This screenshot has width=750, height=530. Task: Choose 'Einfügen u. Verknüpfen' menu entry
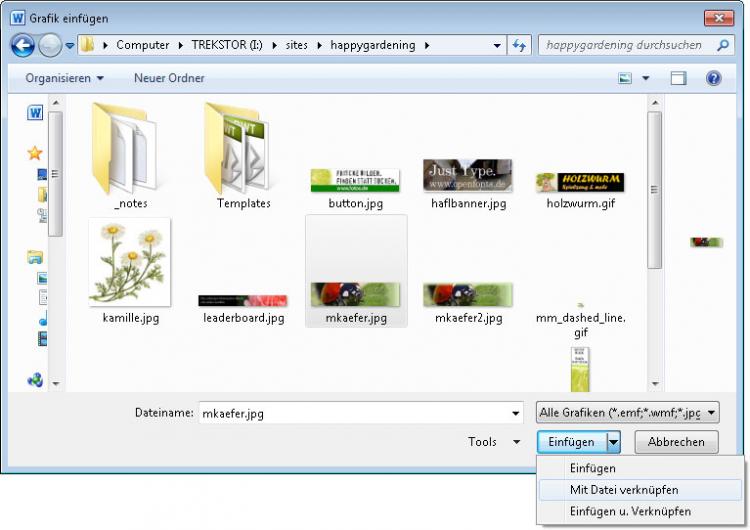coord(630,511)
